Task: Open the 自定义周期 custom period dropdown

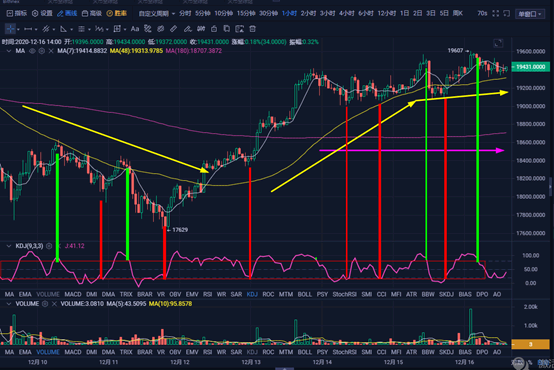Action: coord(157,13)
